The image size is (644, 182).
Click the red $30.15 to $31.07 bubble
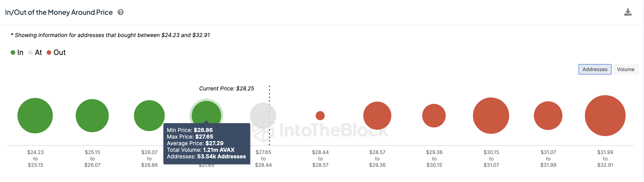491,116
